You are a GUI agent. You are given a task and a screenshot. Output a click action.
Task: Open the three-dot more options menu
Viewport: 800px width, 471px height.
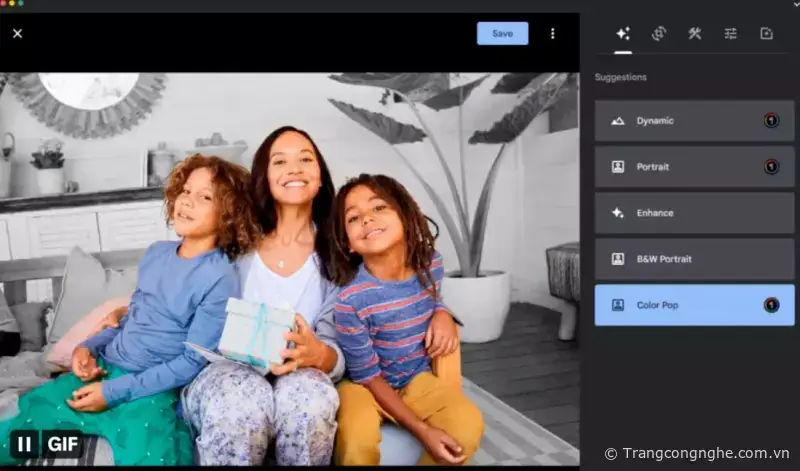coord(552,33)
